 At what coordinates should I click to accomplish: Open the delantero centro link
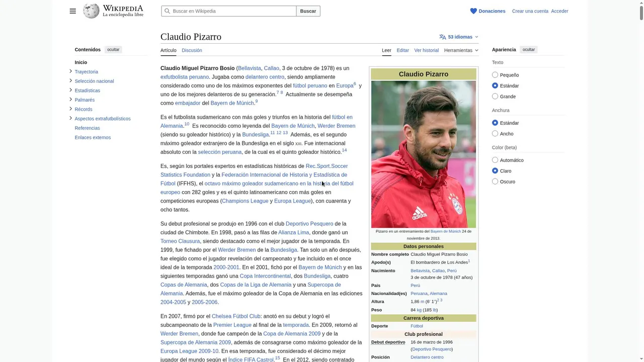click(265, 77)
